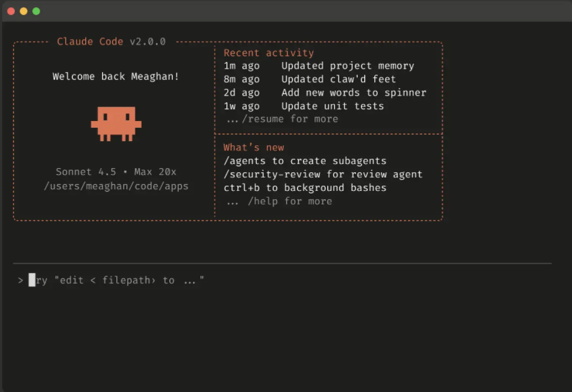Select the /security-review command entry

coord(323,174)
